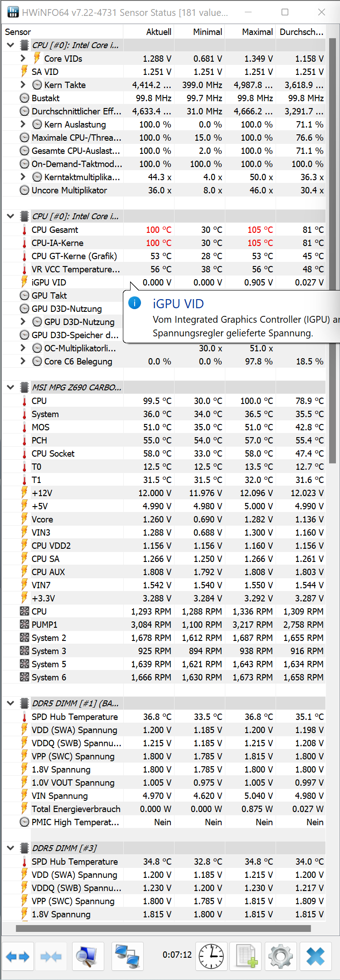
Task: Click the horizontal scrollbar at the bottom
Action: pos(163,928)
